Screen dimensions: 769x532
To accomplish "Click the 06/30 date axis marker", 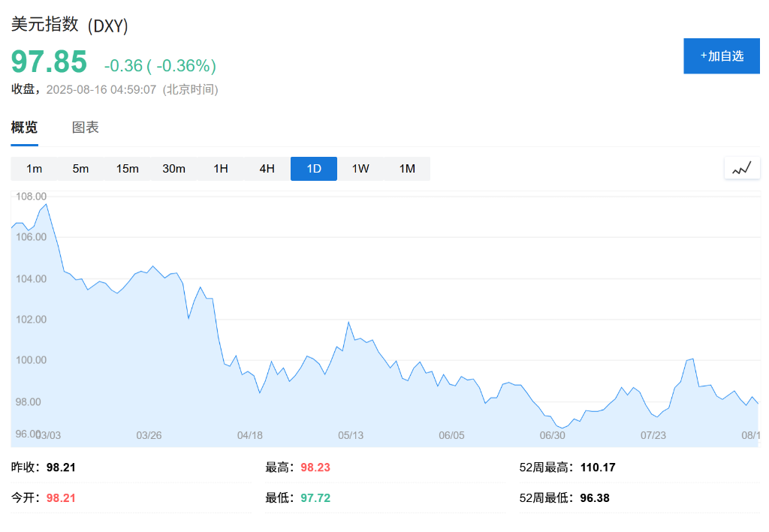I will coord(552,435).
